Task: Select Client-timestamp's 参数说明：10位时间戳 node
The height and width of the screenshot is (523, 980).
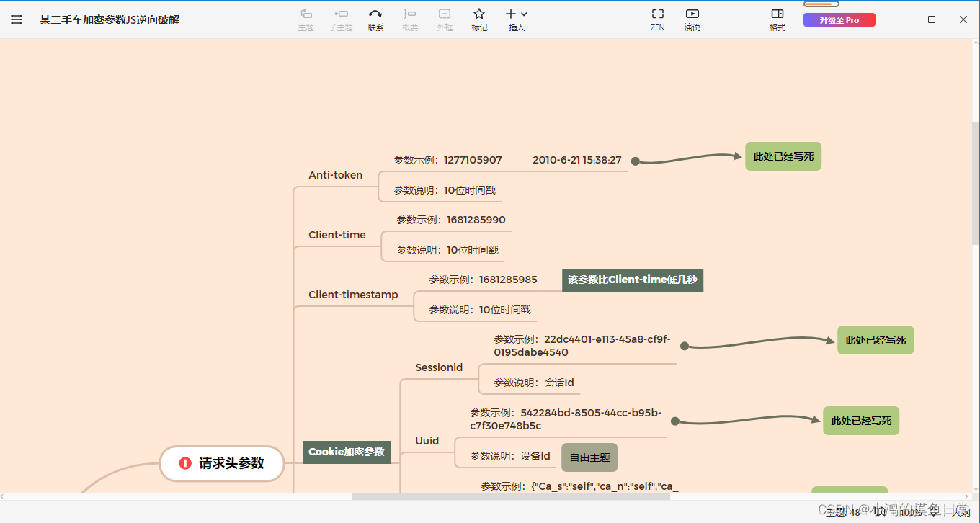Action: (x=480, y=310)
